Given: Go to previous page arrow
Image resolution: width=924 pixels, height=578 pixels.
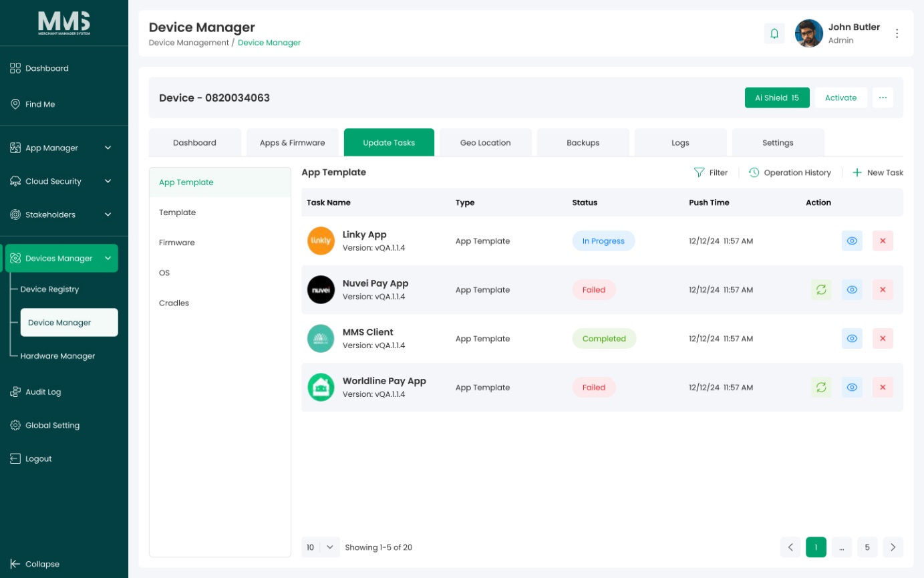Looking at the screenshot, I should pos(790,547).
